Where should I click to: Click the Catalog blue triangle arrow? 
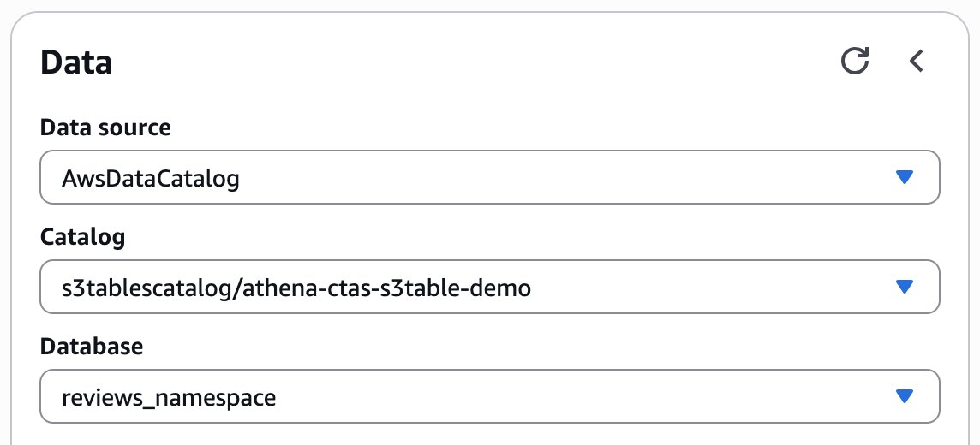pos(905,287)
